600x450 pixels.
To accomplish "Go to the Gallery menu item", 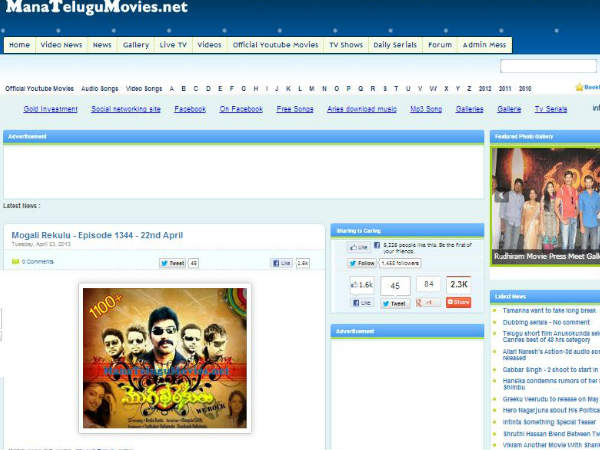I will tap(136, 45).
